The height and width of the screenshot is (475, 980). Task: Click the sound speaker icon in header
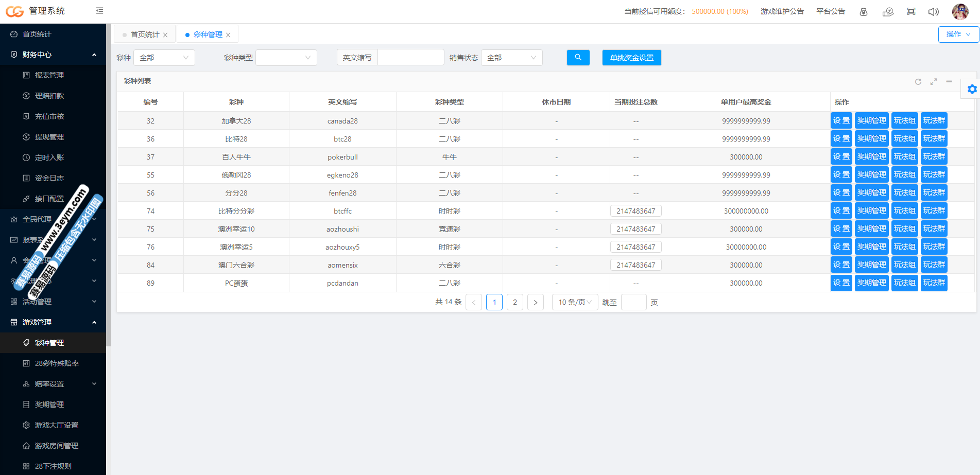point(933,11)
